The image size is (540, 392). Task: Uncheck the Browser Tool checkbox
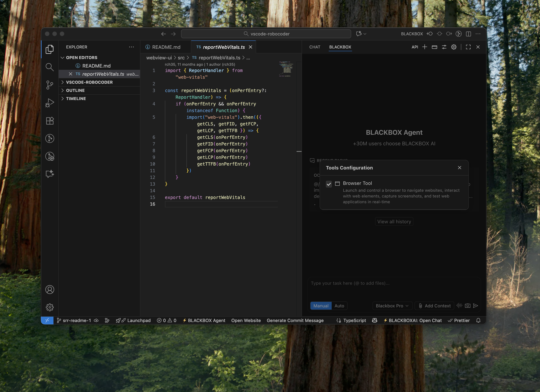(329, 184)
